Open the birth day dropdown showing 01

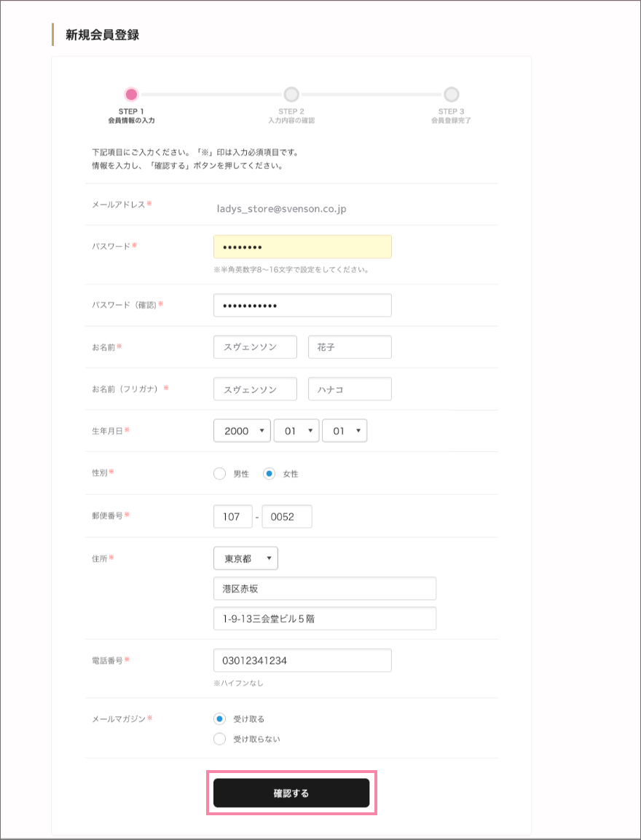tap(345, 430)
